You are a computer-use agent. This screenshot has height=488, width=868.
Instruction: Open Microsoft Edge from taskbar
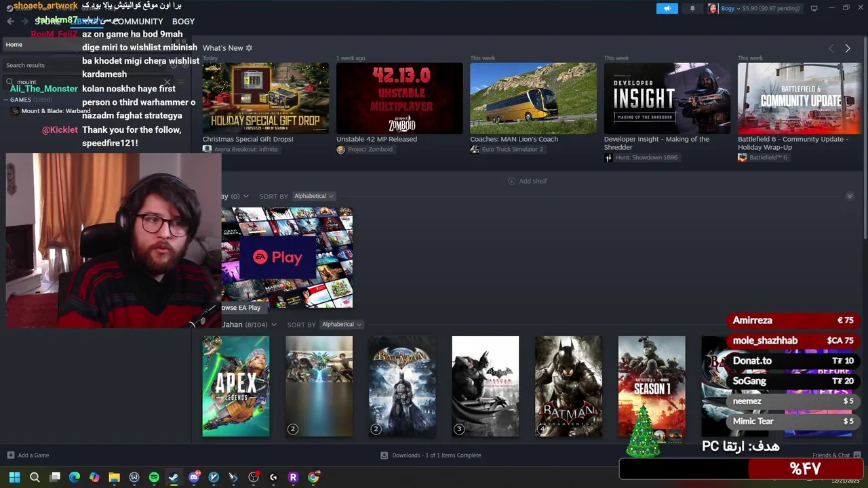point(75,477)
